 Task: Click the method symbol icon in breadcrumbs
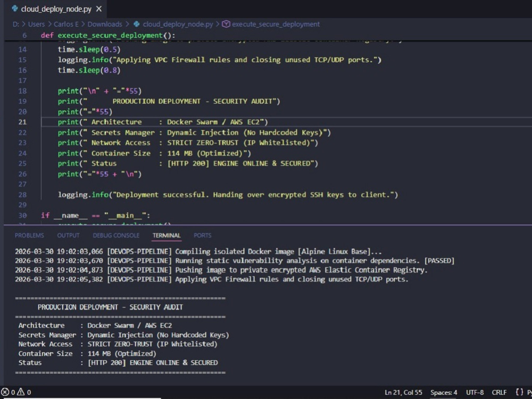(x=226, y=24)
